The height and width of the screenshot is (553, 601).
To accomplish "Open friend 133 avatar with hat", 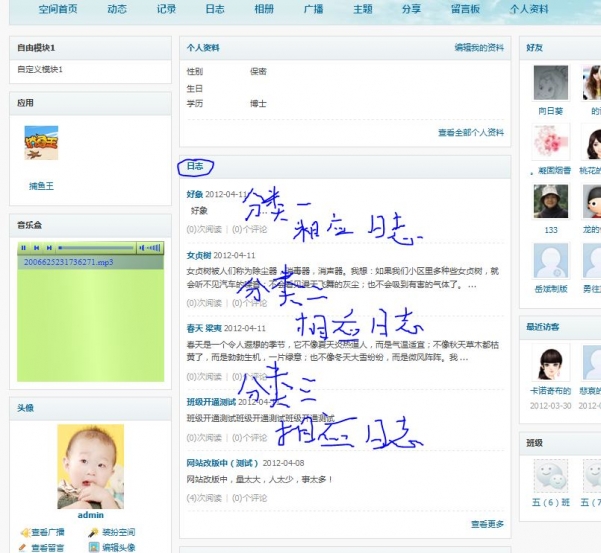I will [551, 201].
